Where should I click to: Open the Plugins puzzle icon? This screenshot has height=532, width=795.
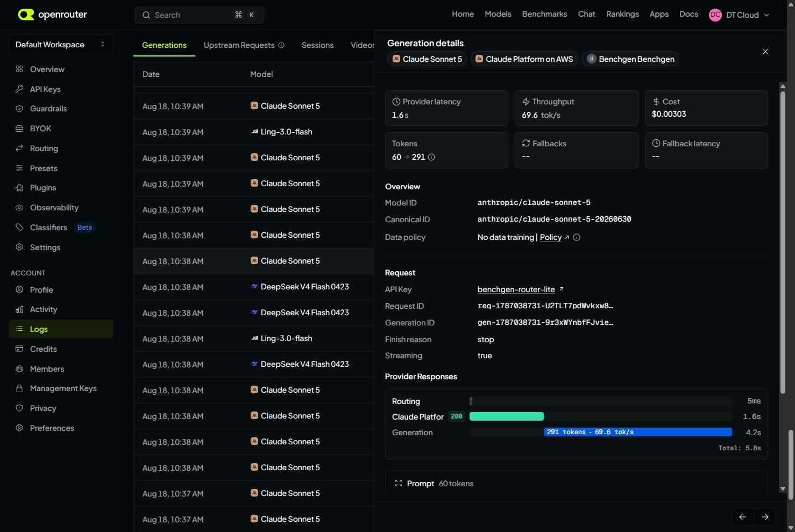coord(19,188)
